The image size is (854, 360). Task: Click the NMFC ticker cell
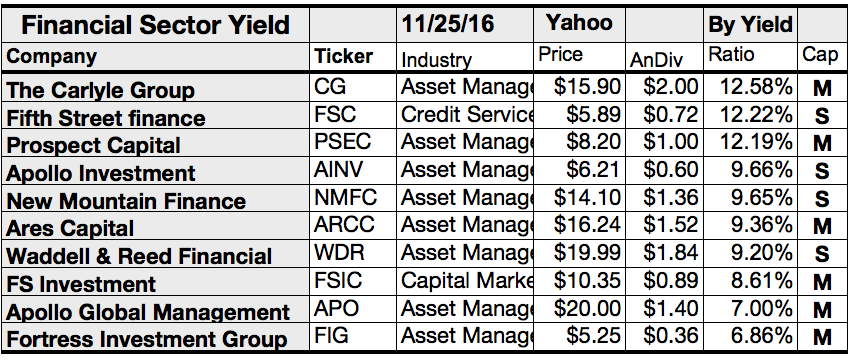point(353,198)
